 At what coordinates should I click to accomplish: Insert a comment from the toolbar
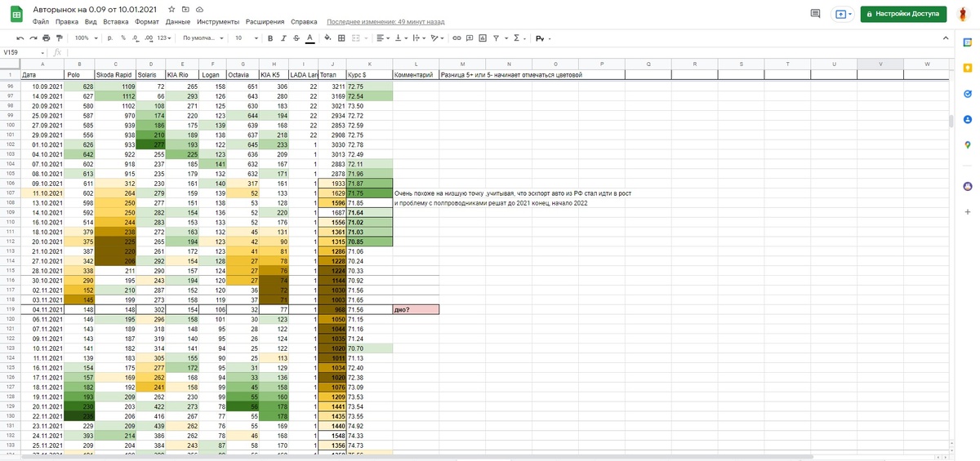[469, 38]
